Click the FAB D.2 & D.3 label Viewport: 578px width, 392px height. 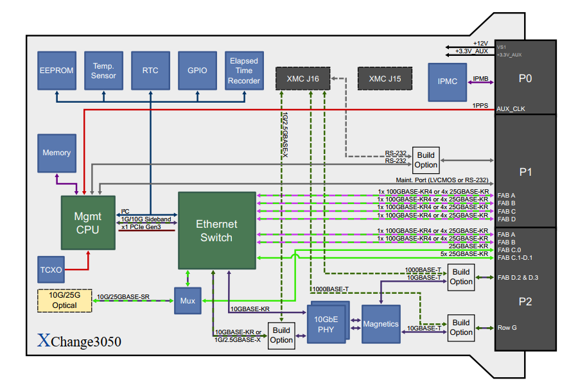518,277
